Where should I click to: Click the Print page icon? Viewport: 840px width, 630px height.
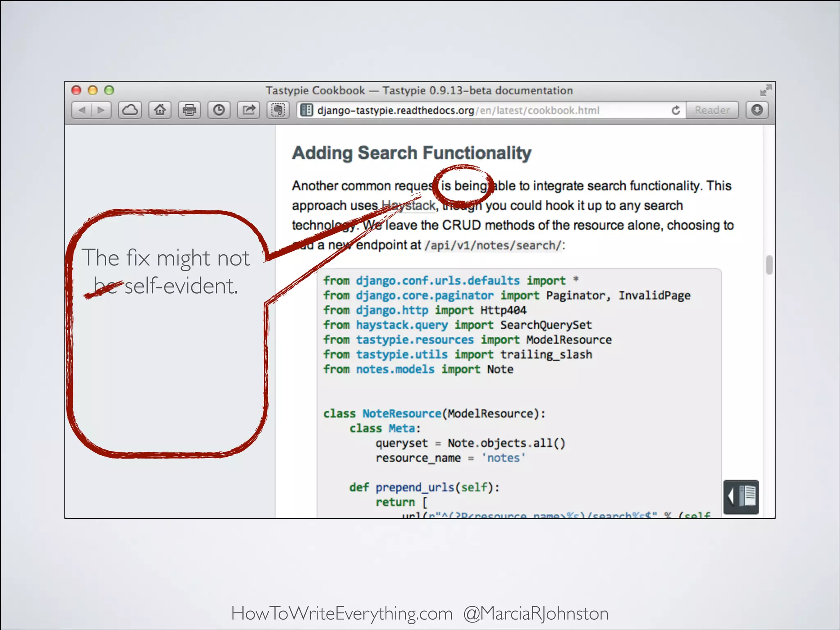coord(189,110)
